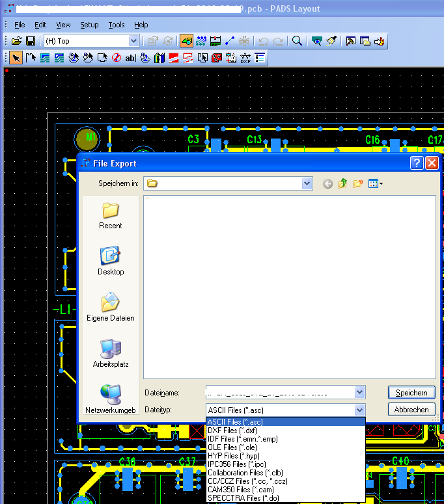Click the Flood tool icon

coord(145,58)
